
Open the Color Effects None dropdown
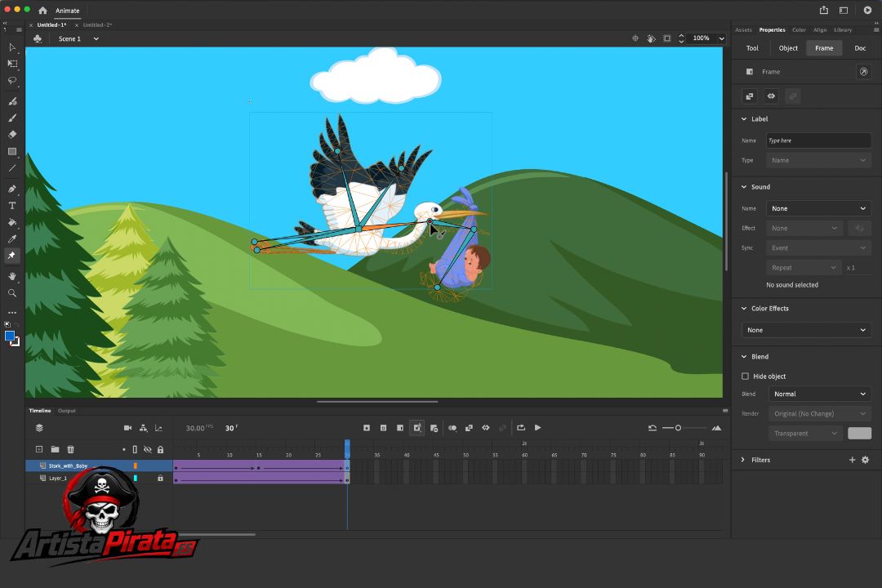(x=806, y=330)
